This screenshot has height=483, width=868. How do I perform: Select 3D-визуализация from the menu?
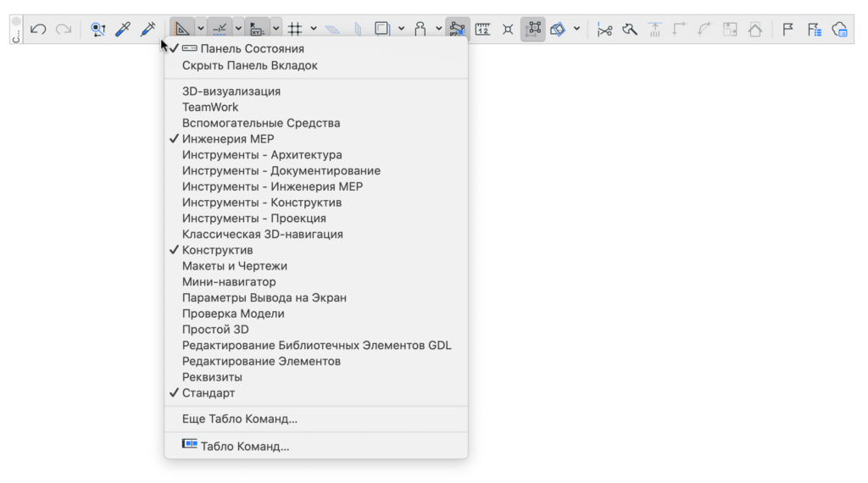231,92
